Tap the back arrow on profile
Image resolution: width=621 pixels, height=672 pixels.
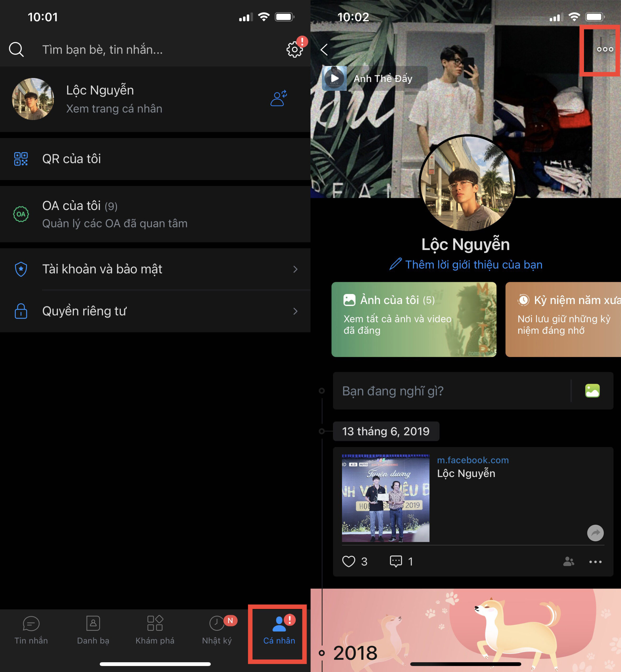(x=324, y=50)
